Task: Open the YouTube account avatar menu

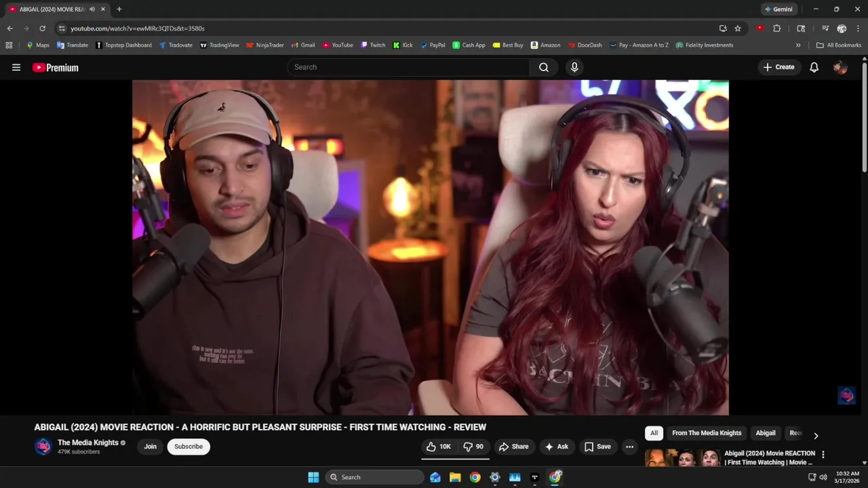Action: click(840, 67)
